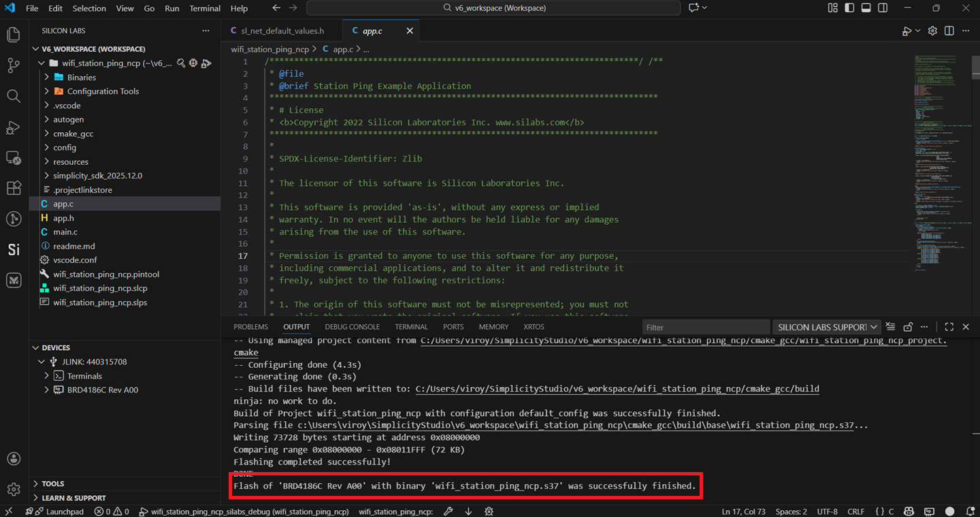Clear the Output panel contents
The image size is (980, 517).
(x=891, y=326)
